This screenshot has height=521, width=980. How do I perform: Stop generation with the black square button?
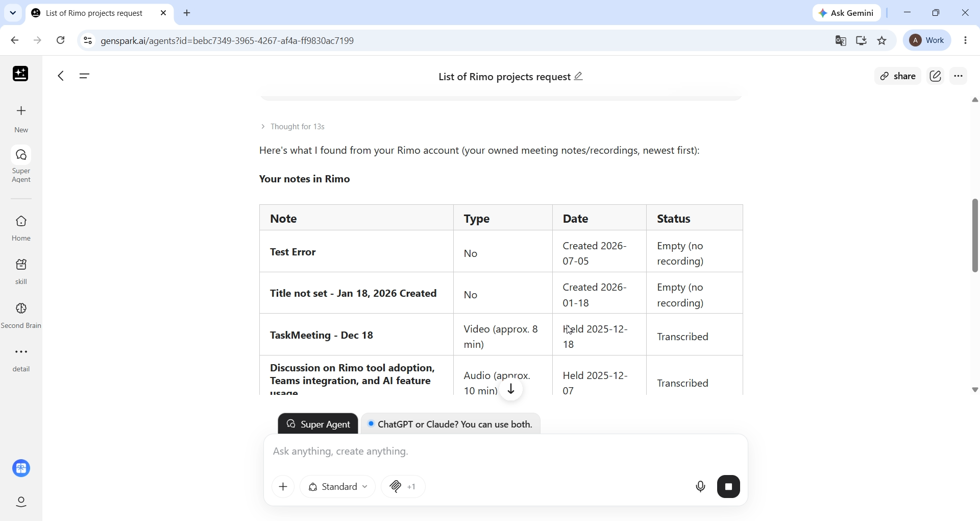(729, 487)
